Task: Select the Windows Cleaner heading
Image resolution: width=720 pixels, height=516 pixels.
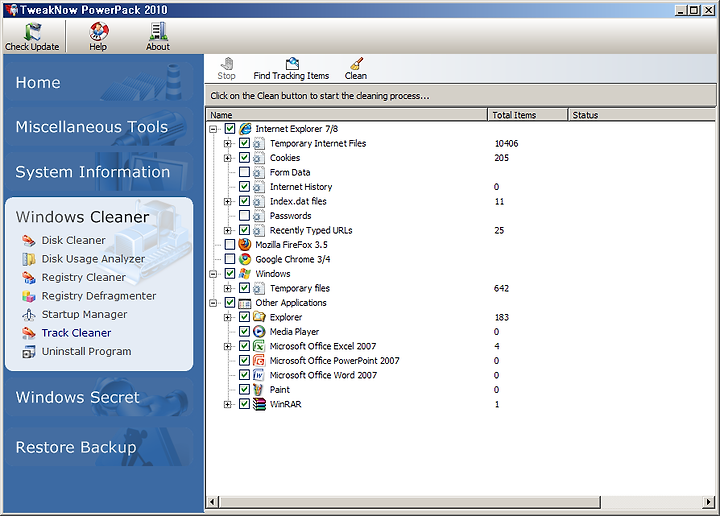Action: click(x=83, y=217)
